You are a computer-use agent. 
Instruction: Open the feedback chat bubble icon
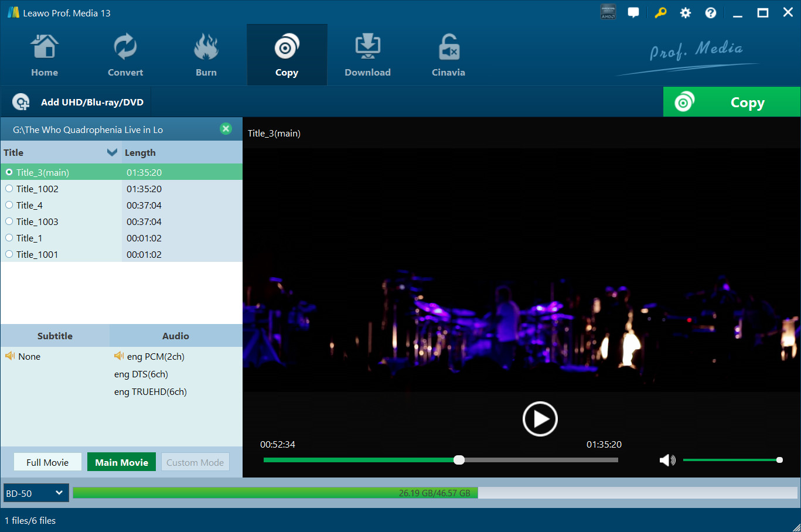point(633,12)
